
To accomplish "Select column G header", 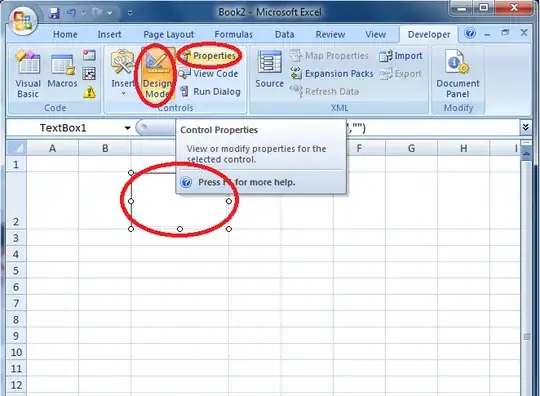I will point(411,148).
